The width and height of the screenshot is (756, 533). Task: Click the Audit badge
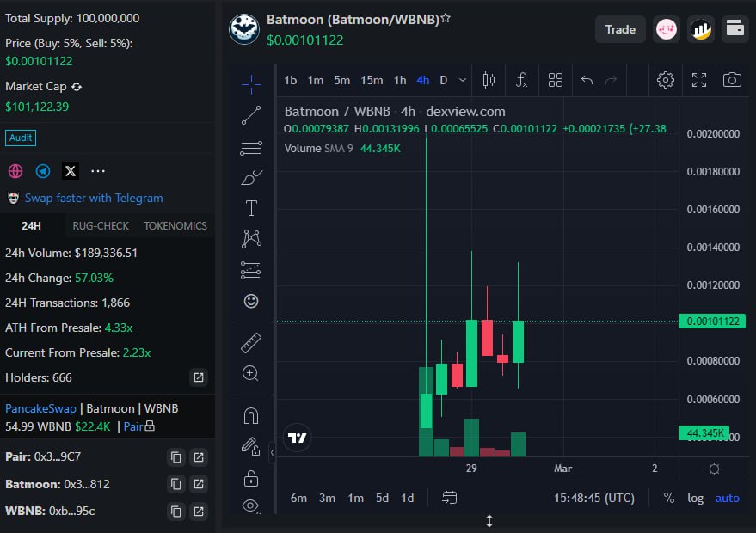click(21, 138)
